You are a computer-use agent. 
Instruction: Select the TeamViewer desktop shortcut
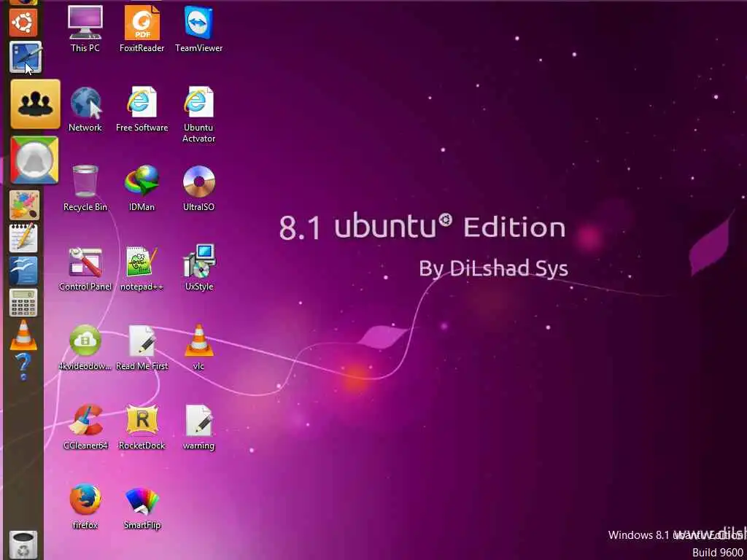(198, 28)
